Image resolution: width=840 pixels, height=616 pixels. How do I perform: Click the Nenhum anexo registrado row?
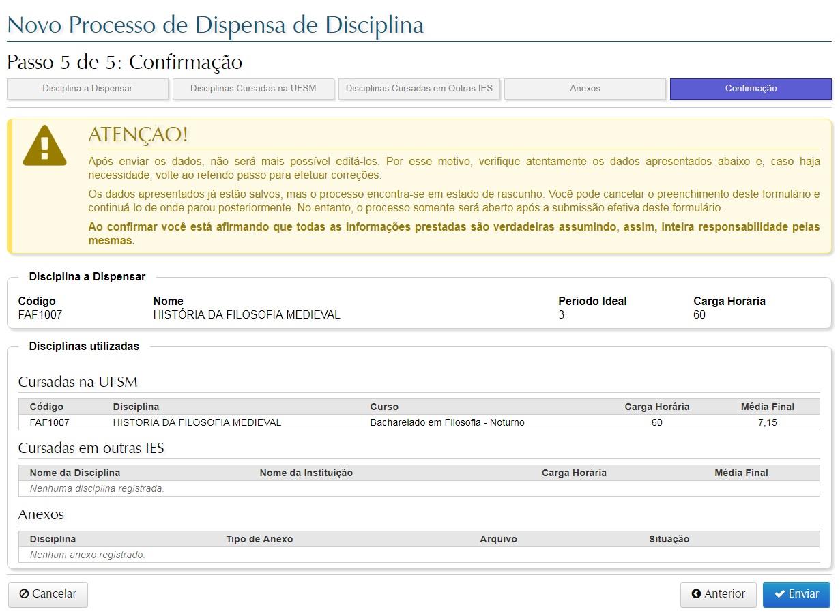click(87, 555)
